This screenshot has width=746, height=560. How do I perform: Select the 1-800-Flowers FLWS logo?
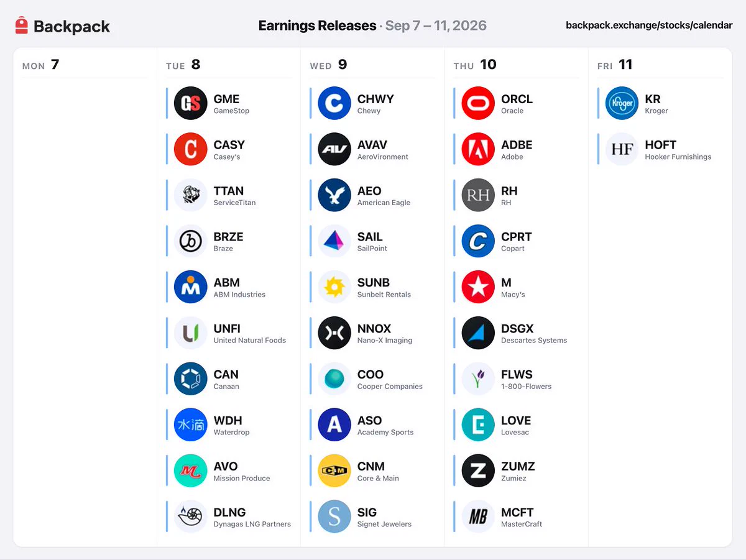pos(478,379)
